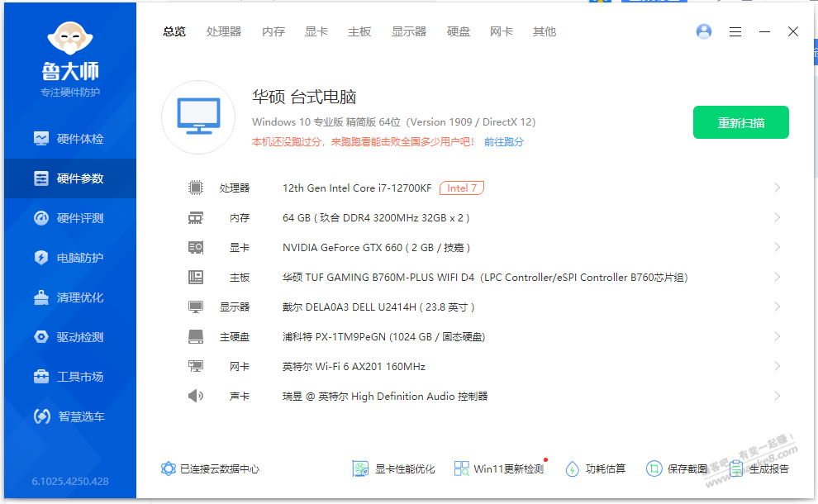Switch to the 其他 tab
818x504 pixels.
click(x=545, y=32)
